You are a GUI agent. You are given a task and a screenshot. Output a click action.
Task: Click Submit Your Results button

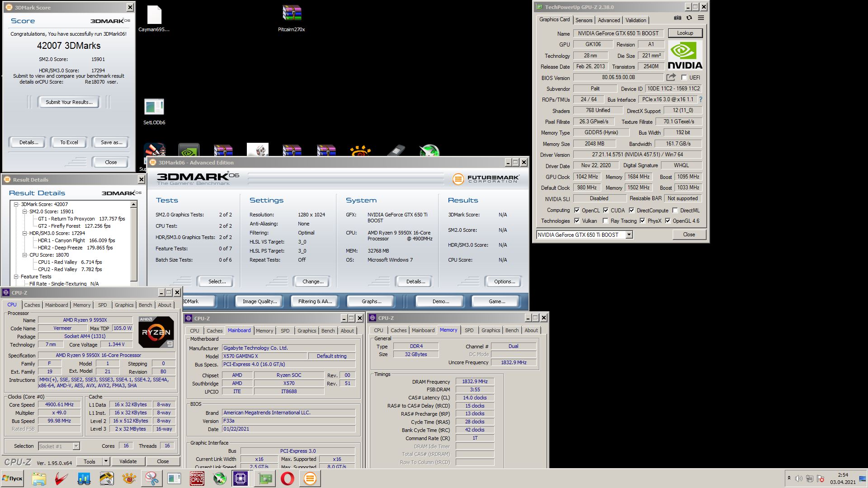click(69, 102)
